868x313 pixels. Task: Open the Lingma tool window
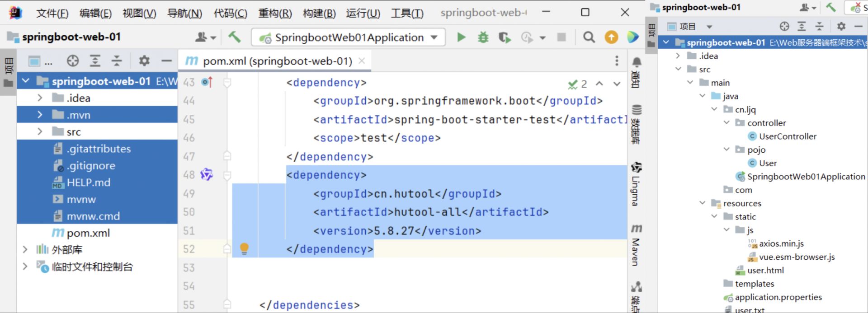point(637,184)
